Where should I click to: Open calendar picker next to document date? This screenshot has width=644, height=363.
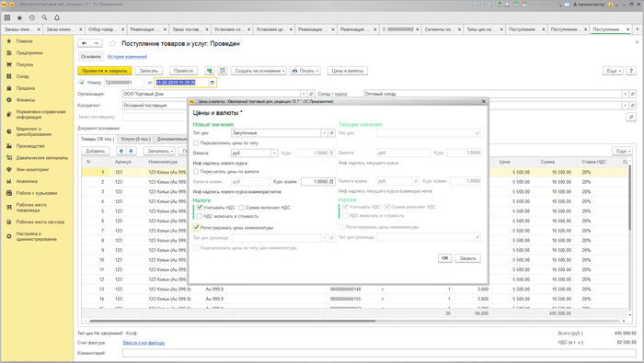click(213, 83)
